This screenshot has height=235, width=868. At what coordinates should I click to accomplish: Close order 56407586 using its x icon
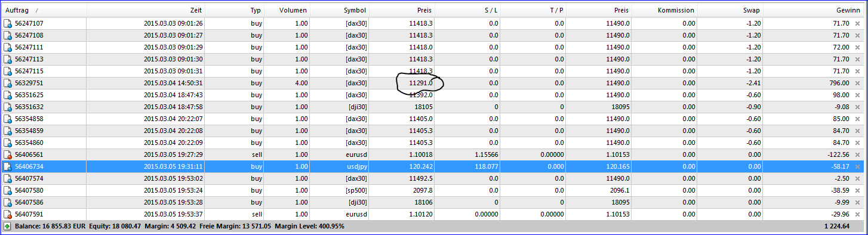(x=858, y=202)
